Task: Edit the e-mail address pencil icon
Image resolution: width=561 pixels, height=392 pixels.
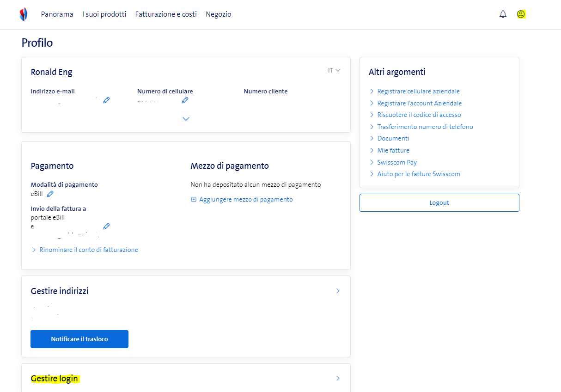Action: [x=106, y=100]
